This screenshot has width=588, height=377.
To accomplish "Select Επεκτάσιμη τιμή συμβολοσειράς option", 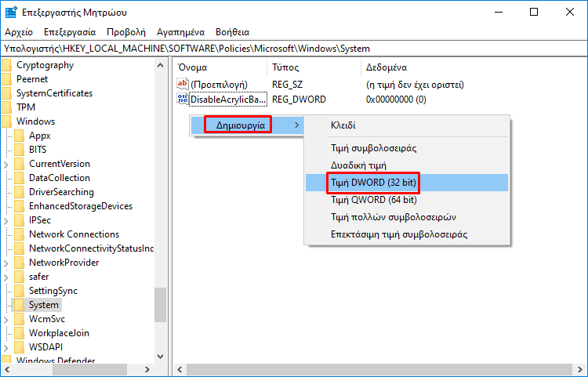I will 407,234.
